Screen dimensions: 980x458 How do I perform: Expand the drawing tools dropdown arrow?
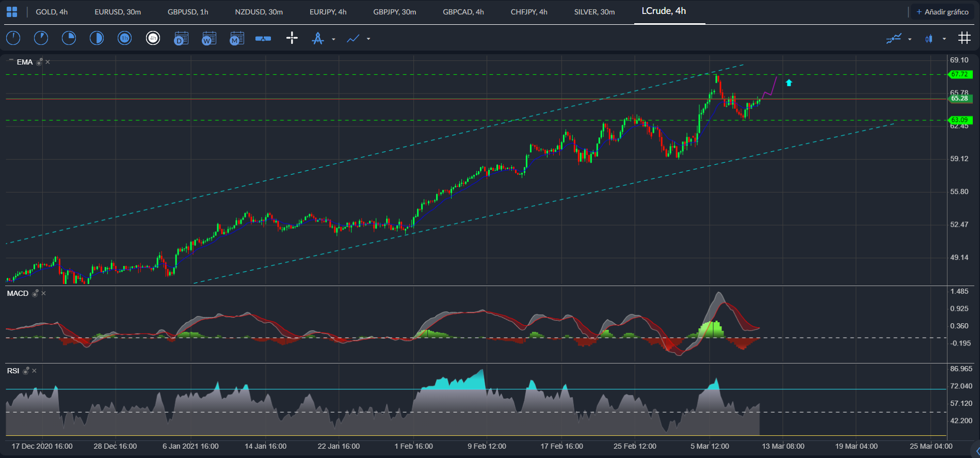coord(333,39)
